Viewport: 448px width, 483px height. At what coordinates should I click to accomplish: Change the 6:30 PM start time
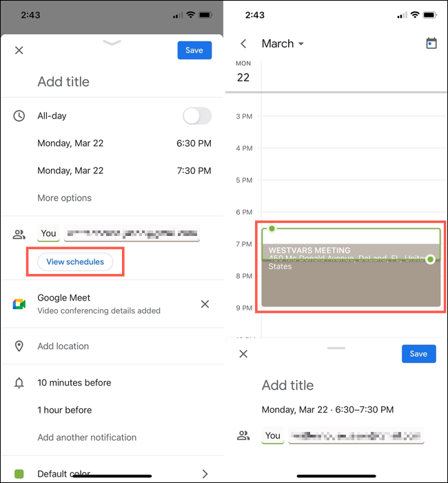click(194, 144)
